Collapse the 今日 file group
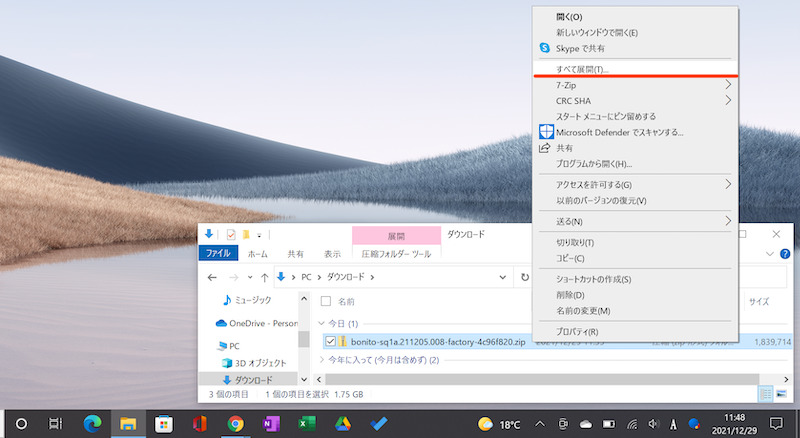The width and height of the screenshot is (800, 438). [322, 324]
